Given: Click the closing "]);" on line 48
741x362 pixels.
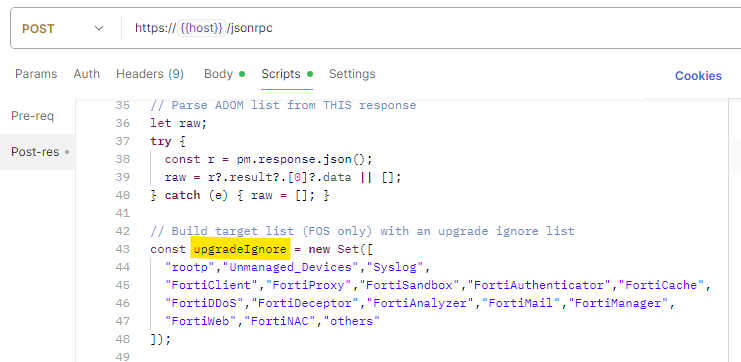Looking at the screenshot, I should pos(160,339).
